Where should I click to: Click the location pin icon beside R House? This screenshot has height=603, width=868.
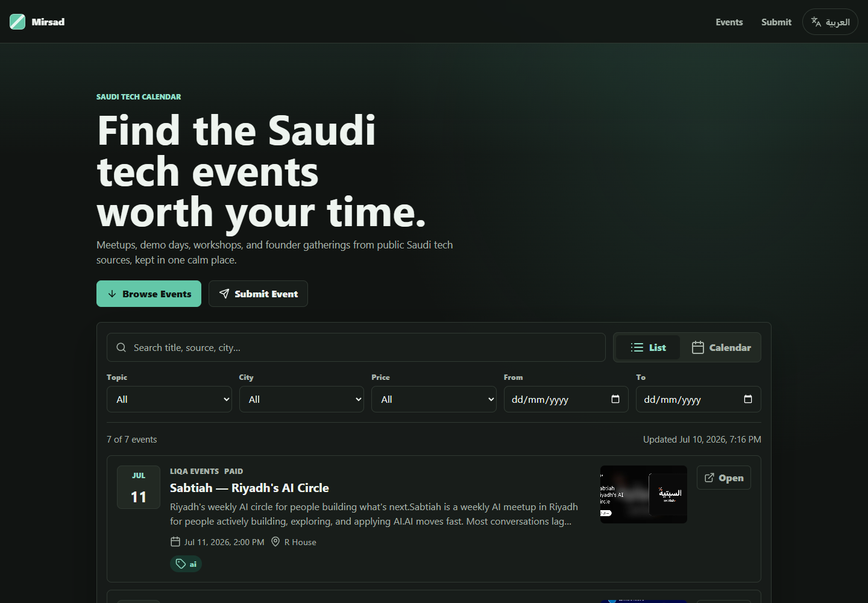point(275,541)
